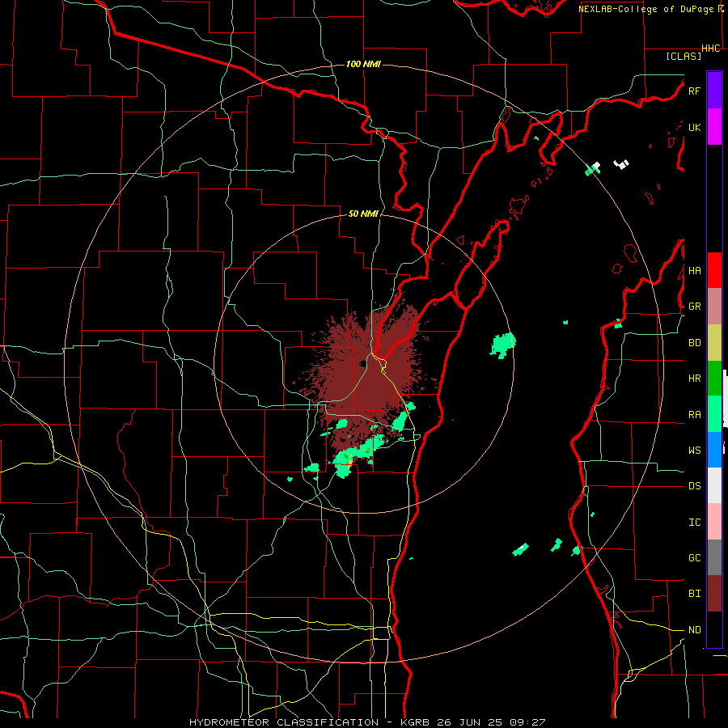Select the "ND" legend label
The height and width of the screenshot is (728, 728).
tap(694, 630)
